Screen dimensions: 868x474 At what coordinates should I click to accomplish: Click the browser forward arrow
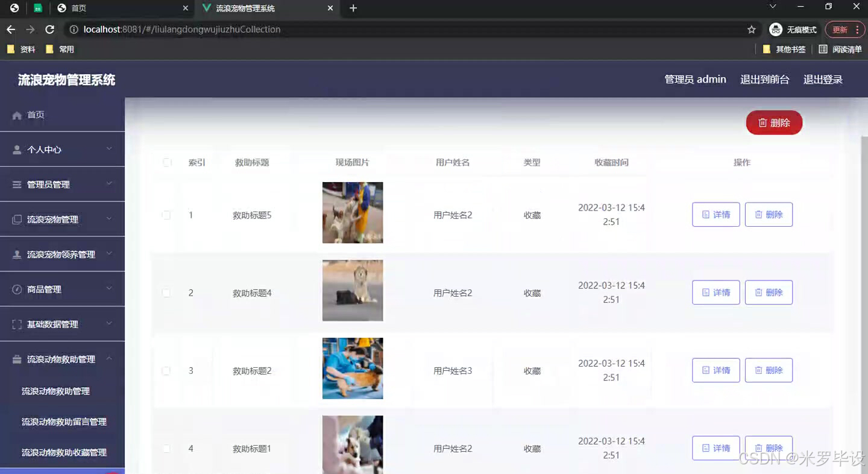[x=30, y=30]
